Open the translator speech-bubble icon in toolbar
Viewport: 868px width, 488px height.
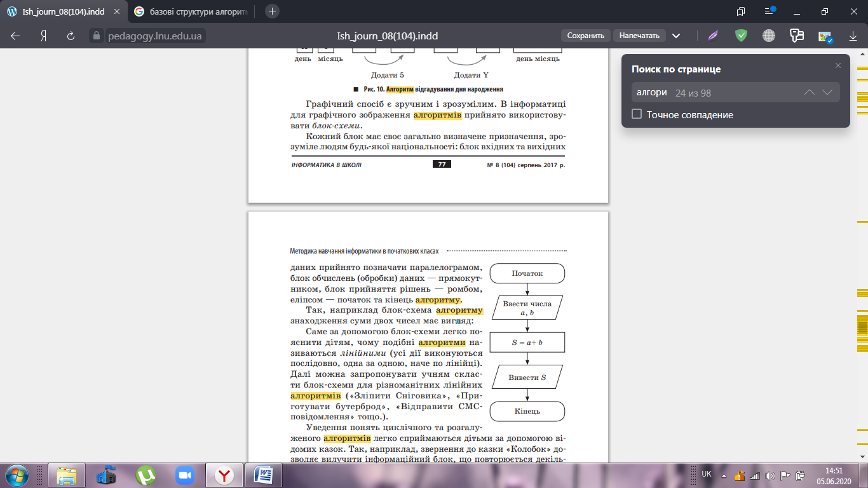point(797,36)
